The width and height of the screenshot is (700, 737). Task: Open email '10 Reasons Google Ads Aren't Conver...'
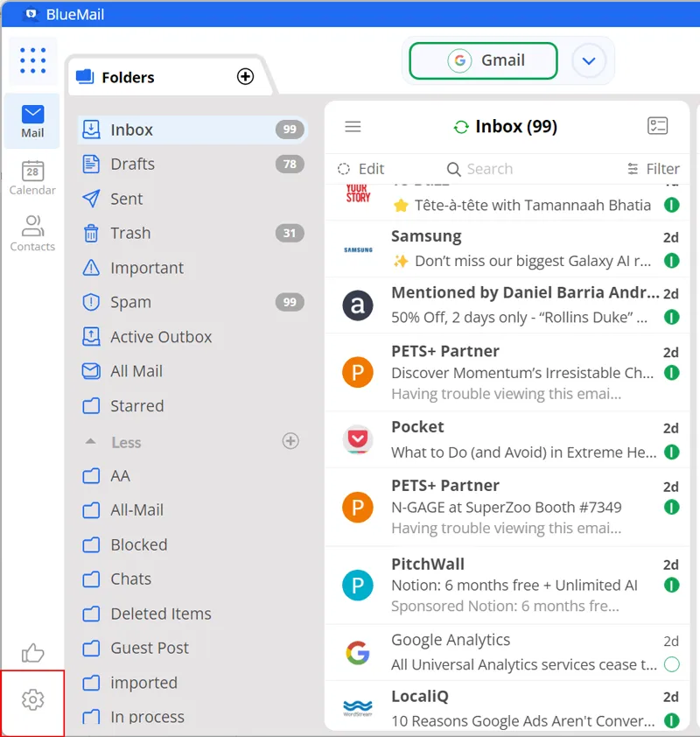507,706
